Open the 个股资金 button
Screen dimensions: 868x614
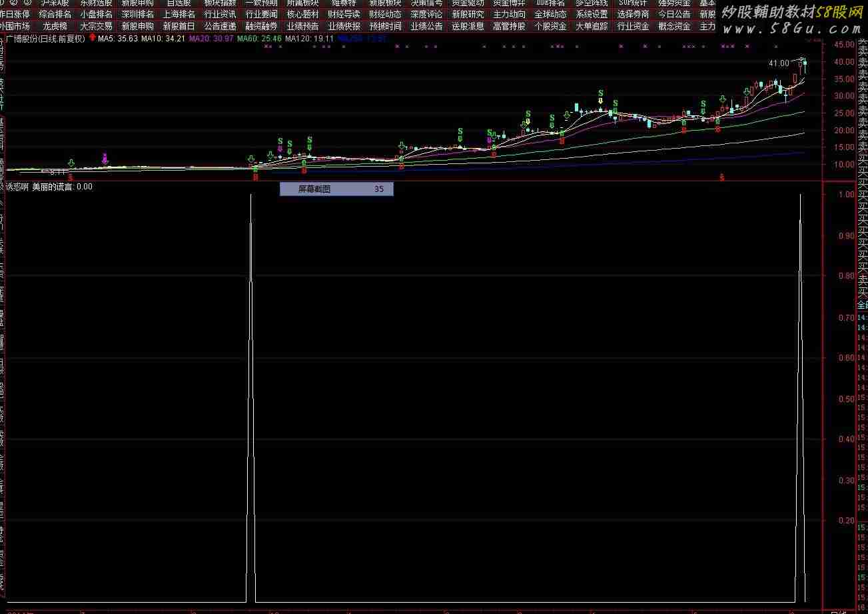pyautogui.click(x=551, y=27)
